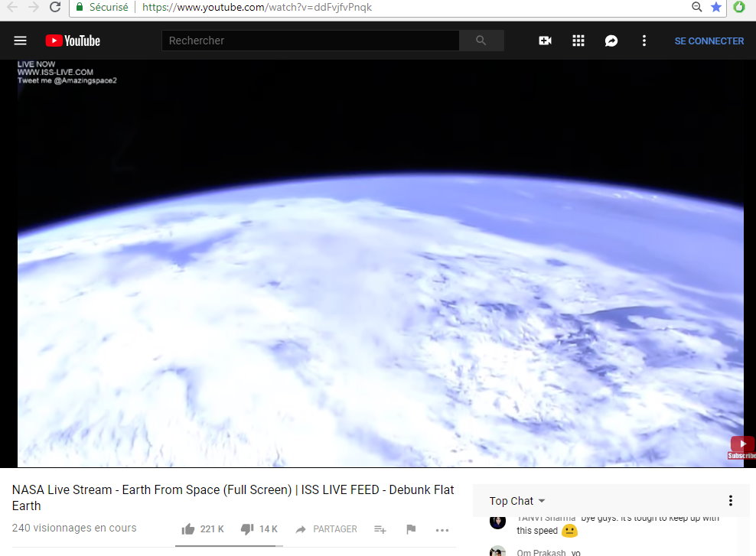Click the green secure padlock icon
756x556 pixels.
pyautogui.click(x=80, y=7)
